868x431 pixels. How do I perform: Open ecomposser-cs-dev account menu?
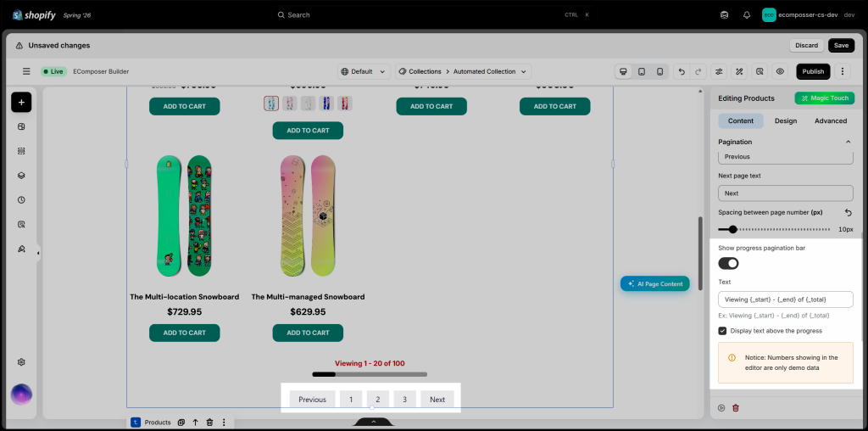(809, 15)
